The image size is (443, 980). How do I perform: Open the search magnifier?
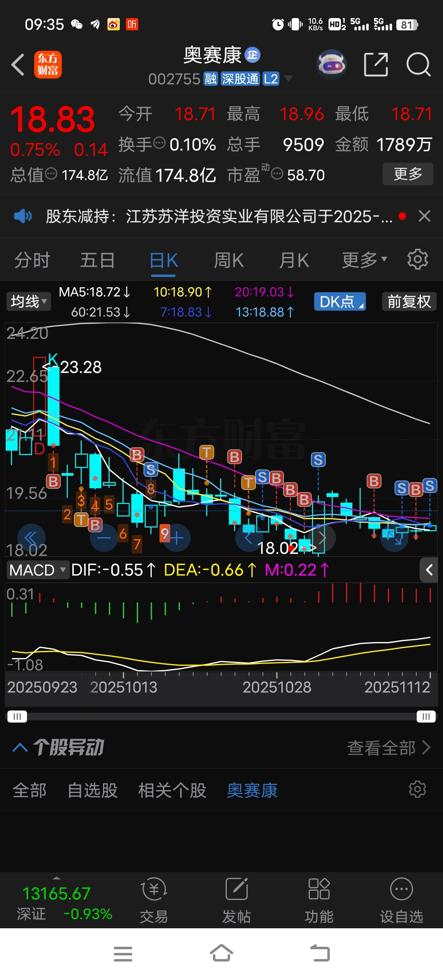point(418,64)
